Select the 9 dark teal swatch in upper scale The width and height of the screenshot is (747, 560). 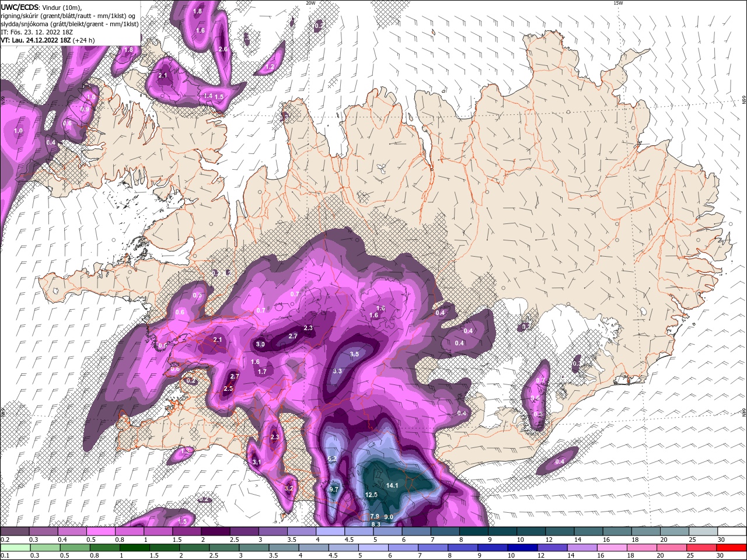coord(502,531)
